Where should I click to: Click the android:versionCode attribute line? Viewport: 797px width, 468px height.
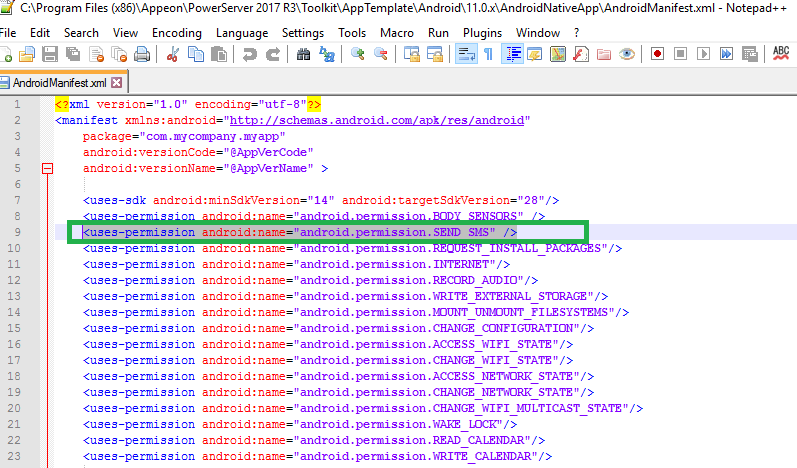pos(198,152)
